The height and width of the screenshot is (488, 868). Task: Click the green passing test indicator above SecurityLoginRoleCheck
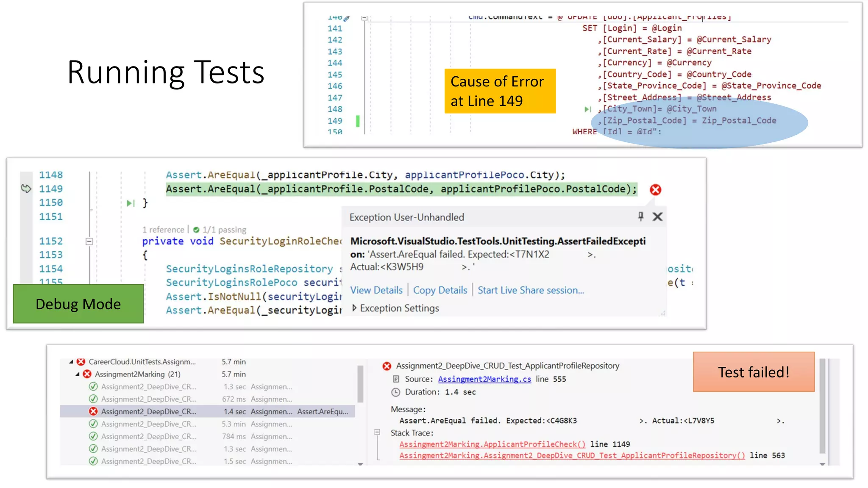tap(196, 230)
